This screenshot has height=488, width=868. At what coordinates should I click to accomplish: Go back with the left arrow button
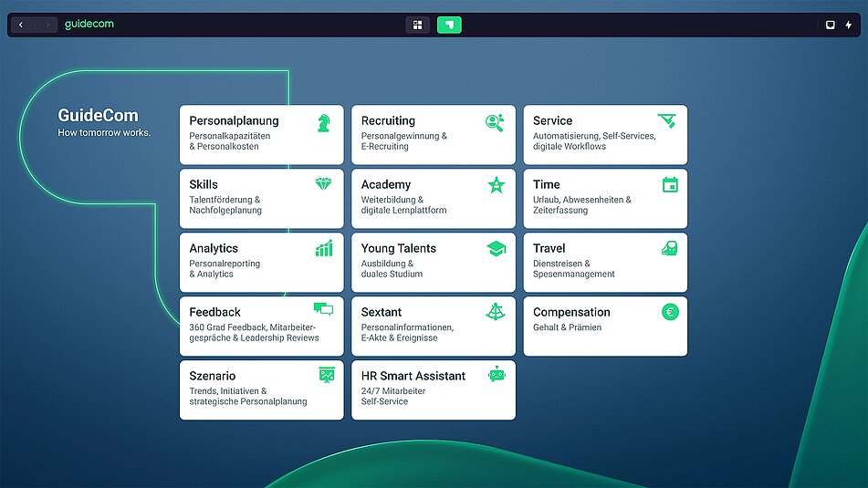(x=22, y=25)
